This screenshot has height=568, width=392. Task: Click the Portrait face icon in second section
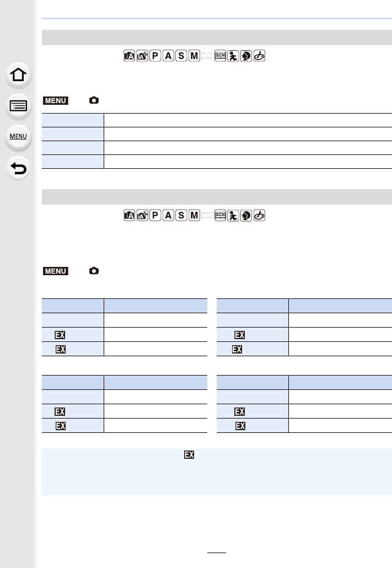(x=246, y=216)
